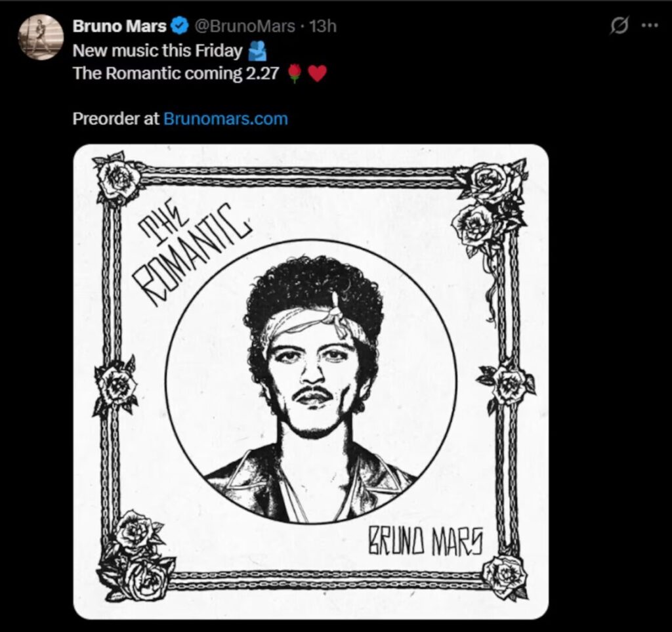This screenshot has width=672, height=632.
Task: Click the red heart emoji
Action: (318, 74)
